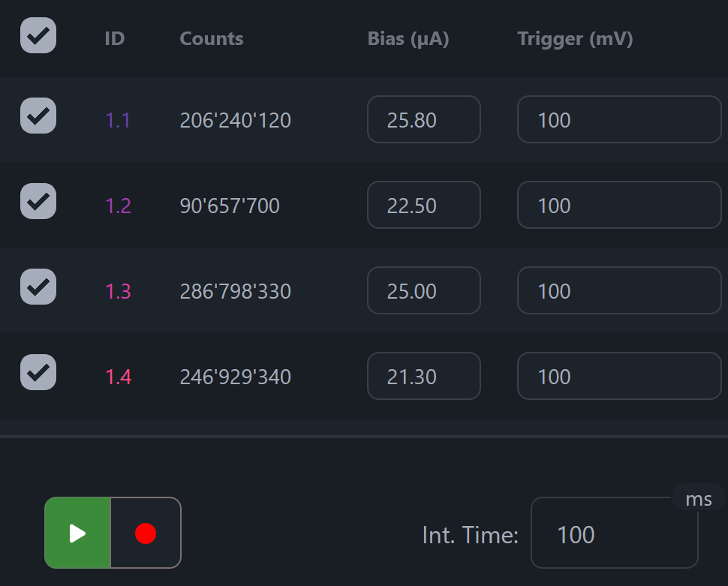The image size is (728, 586).
Task: Click the Bias field showing 25.00
Action: click(423, 291)
